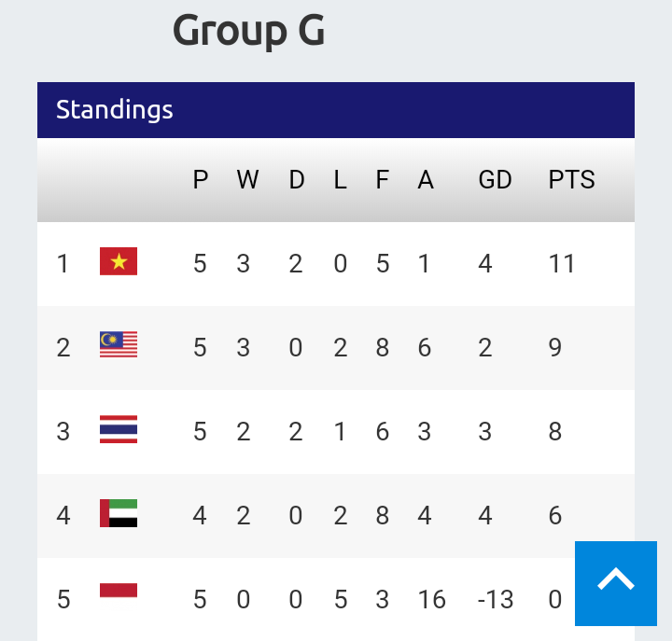This screenshot has height=641, width=672.
Task: Click the A column header
Action: coord(426,180)
